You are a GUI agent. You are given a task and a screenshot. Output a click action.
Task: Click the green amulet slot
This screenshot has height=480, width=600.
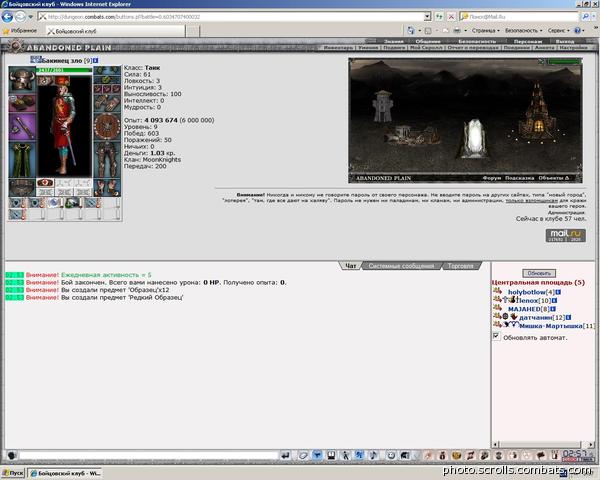click(107, 80)
